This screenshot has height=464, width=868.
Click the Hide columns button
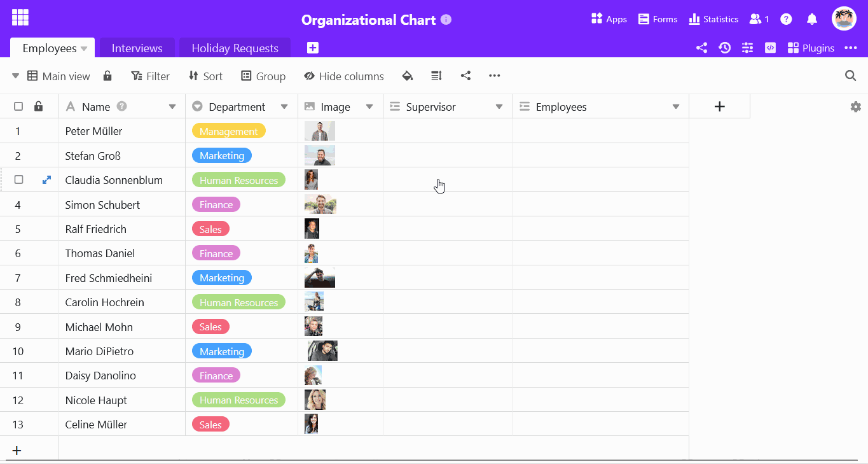[344, 76]
